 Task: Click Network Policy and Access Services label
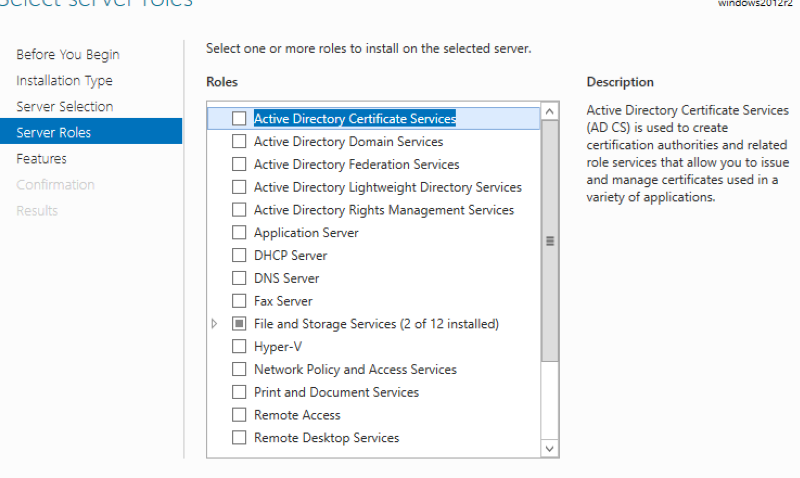[x=355, y=369]
